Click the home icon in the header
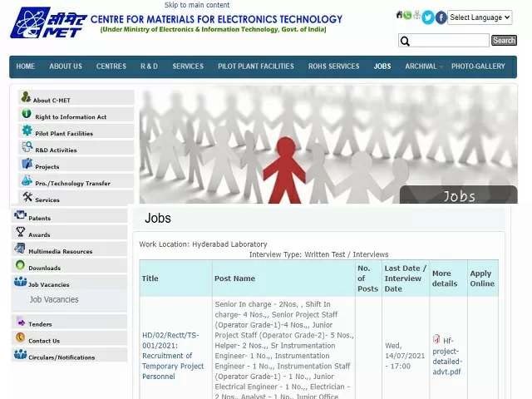 pyautogui.click(x=399, y=15)
